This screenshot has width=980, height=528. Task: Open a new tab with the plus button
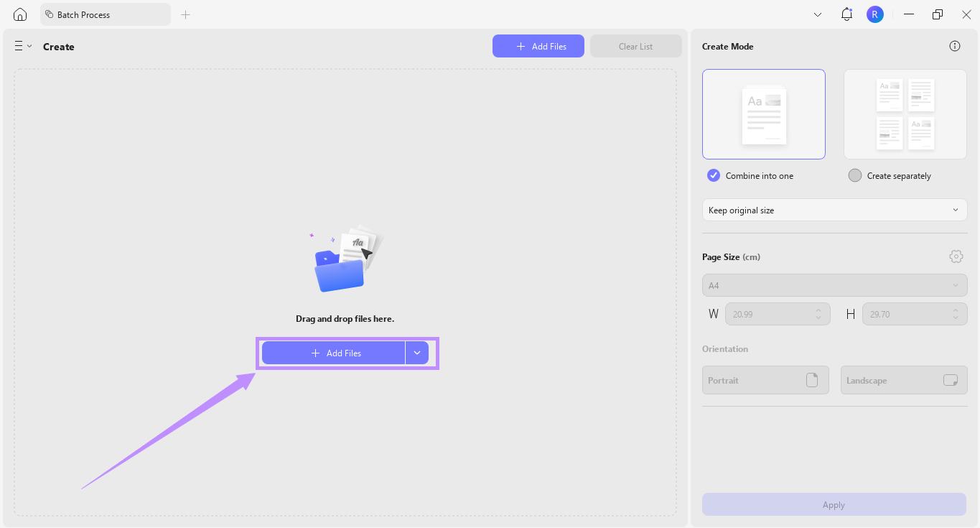(185, 14)
